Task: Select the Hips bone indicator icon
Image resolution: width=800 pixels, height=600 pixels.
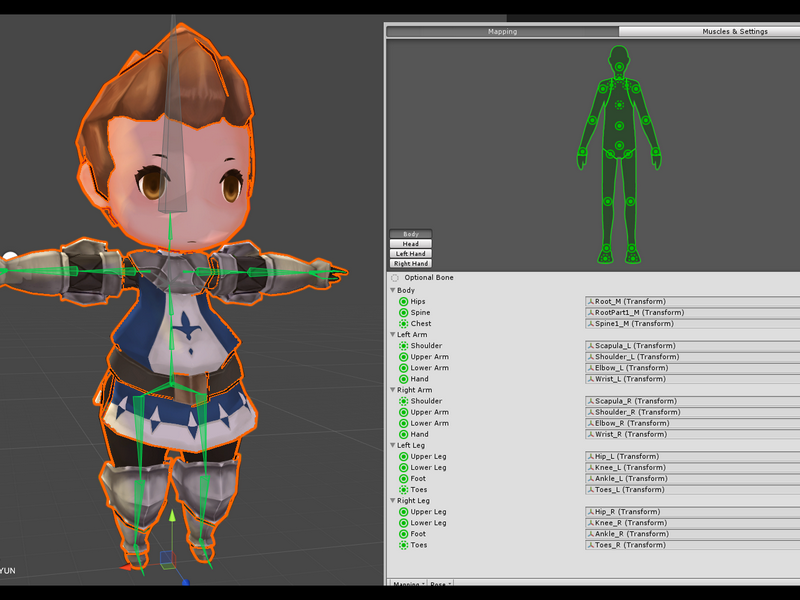Action: point(403,302)
